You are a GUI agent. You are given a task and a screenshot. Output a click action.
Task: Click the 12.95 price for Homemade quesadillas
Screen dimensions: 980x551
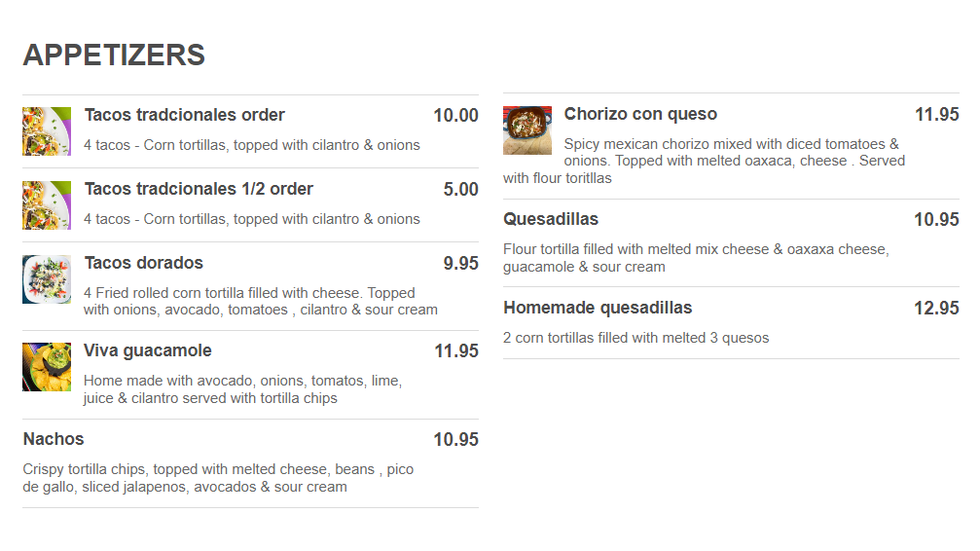click(x=936, y=308)
